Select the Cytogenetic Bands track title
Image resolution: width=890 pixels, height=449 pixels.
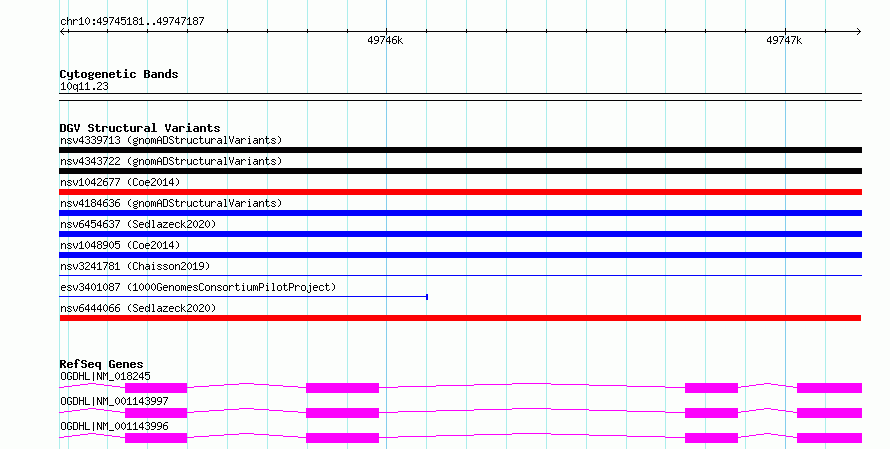pos(119,74)
